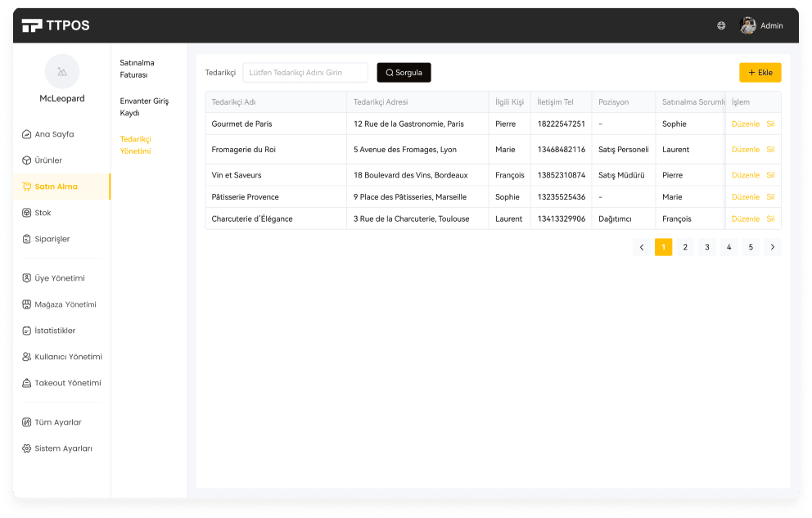812x518 pixels.
Task: Click the Kullanıcı Yönetimi users icon
Action: 26,357
